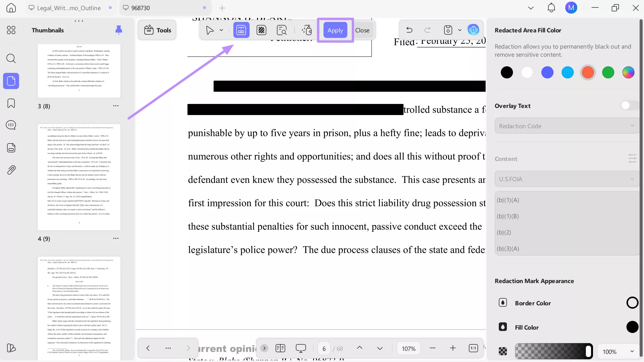Open the Search and Redact tool

coord(282,30)
